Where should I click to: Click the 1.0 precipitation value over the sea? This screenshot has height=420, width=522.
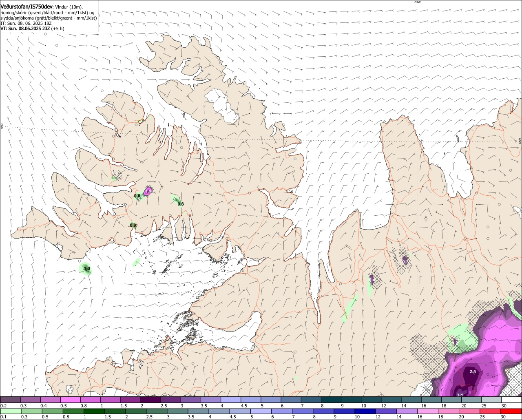86,269
